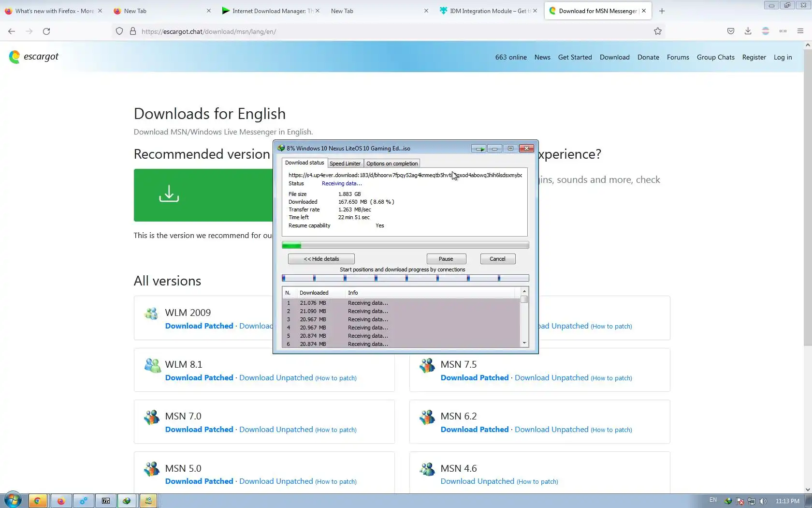
Task: Click the taskbar clock showing 11:13 PM
Action: 787,501
